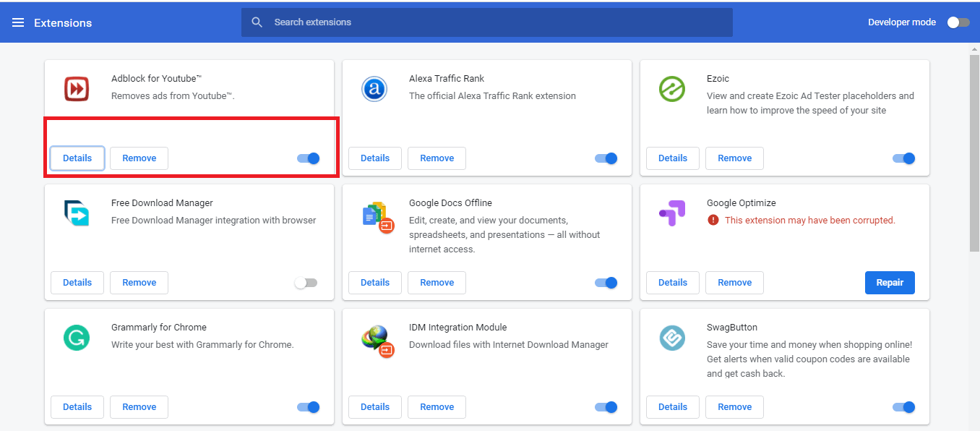Remove the Ezoic extension

click(x=734, y=158)
